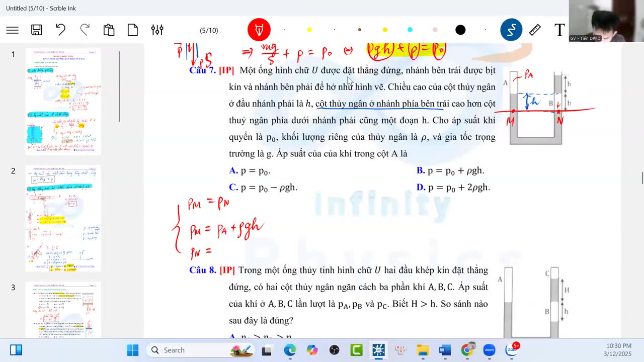The height and width of the screenshot is (362, 644).
Task: Open Zalo from the taskbar
Action: pos(512,349)
